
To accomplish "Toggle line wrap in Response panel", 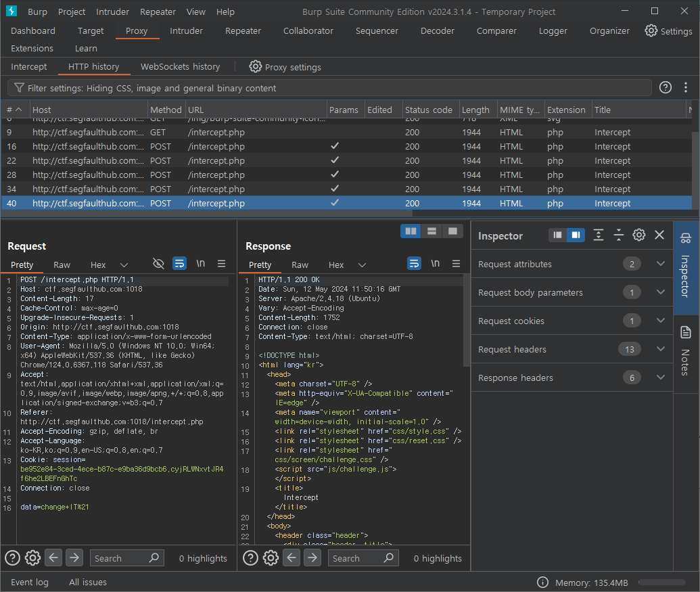I will tap(414, 263).
